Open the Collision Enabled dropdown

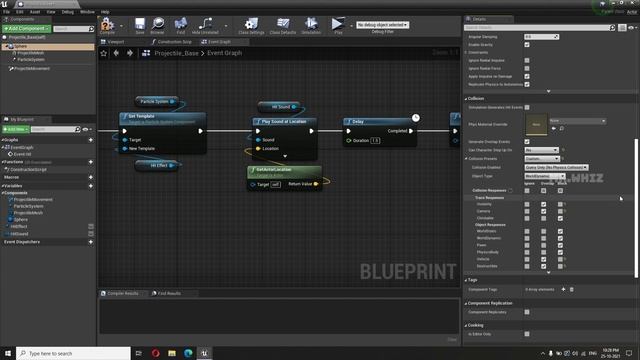coord(556,167)
